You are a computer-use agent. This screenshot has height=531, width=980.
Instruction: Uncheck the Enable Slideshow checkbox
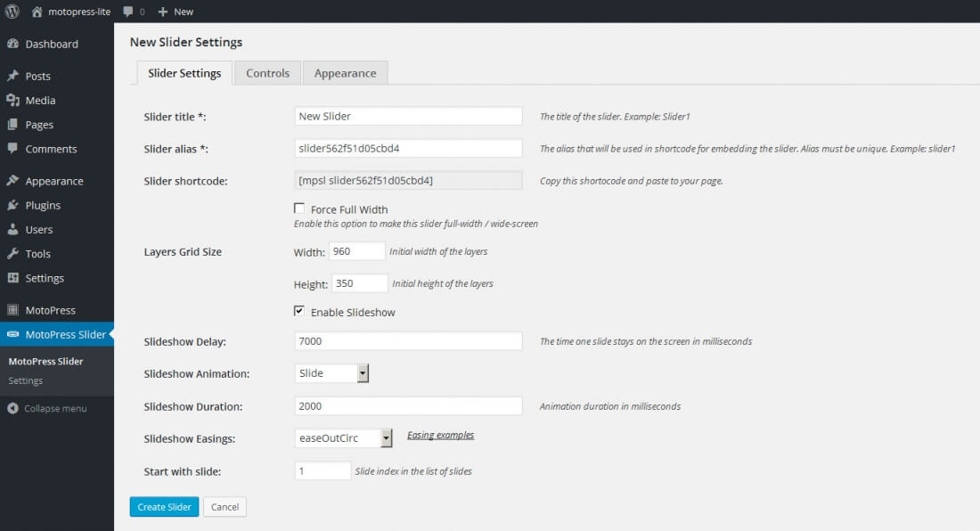coord(299,312)
